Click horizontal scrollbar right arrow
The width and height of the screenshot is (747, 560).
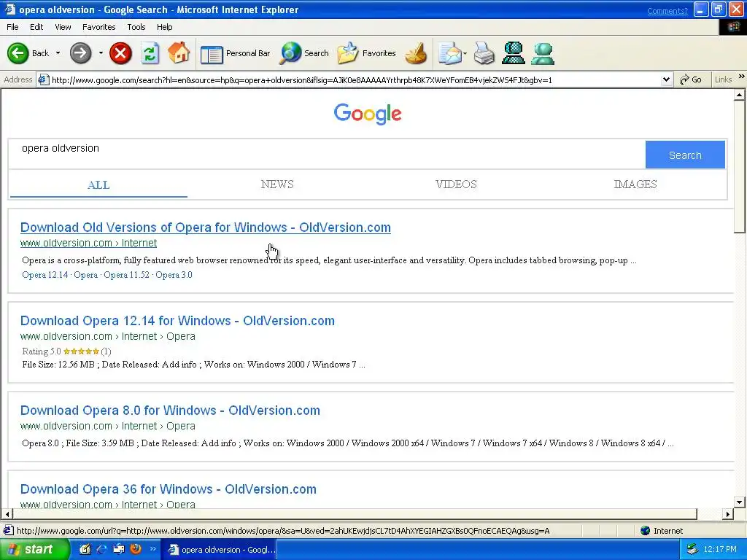(x=727, y=514)
